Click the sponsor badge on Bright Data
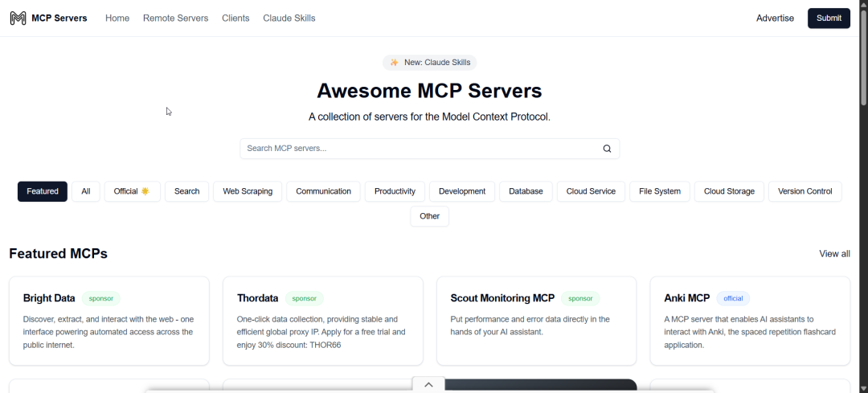The width and height of the screenshot is (868, 393). pos(100,298)
